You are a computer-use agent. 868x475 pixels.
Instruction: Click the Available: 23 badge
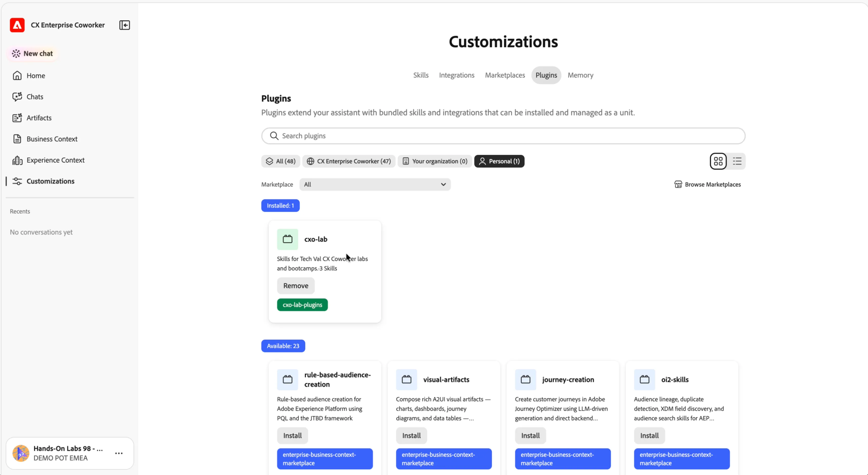[x=283, y=346]
